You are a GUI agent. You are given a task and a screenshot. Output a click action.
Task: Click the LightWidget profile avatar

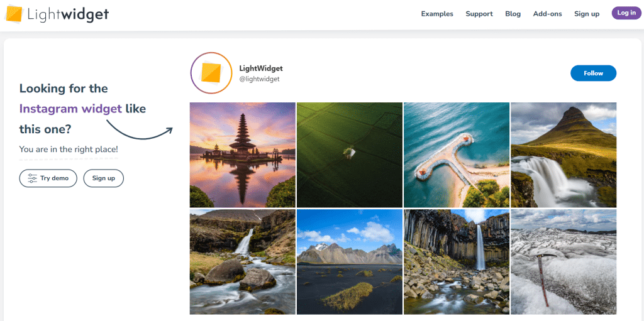click(211, 73)
